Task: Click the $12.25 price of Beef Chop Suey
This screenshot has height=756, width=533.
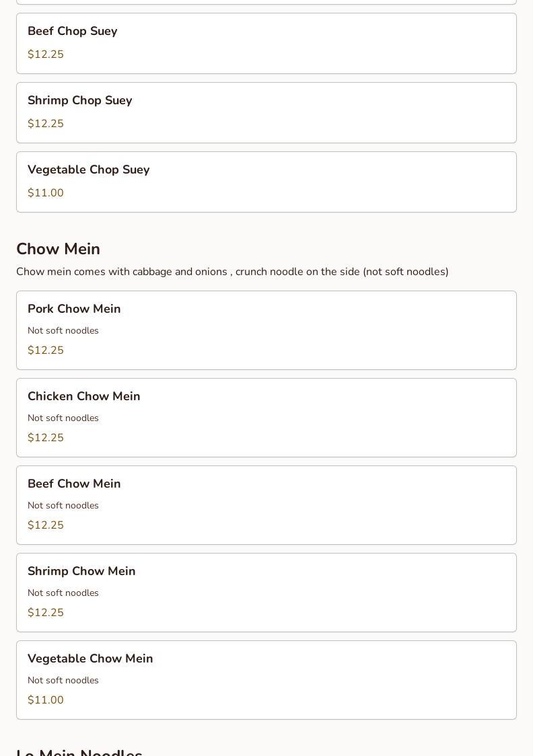Action: tap(46, 54)
